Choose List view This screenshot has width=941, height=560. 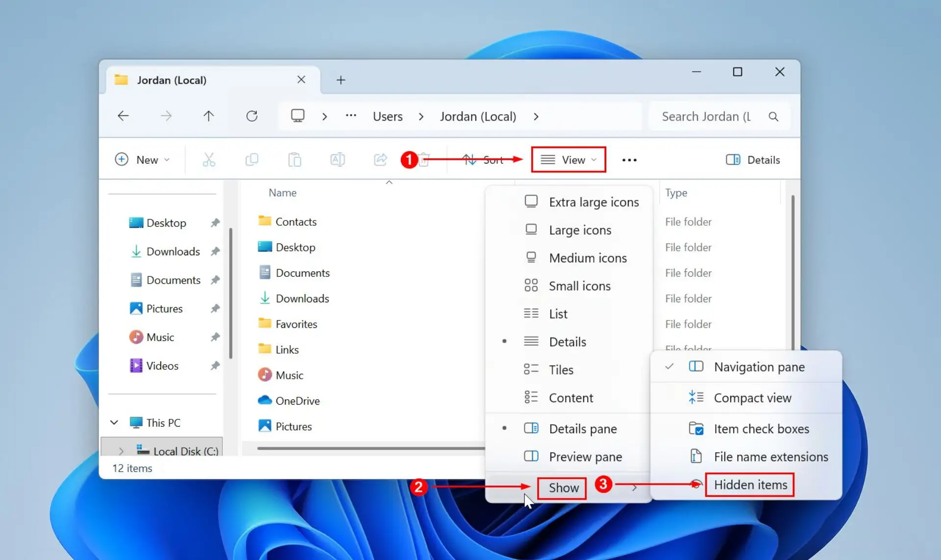pos(569,314)
